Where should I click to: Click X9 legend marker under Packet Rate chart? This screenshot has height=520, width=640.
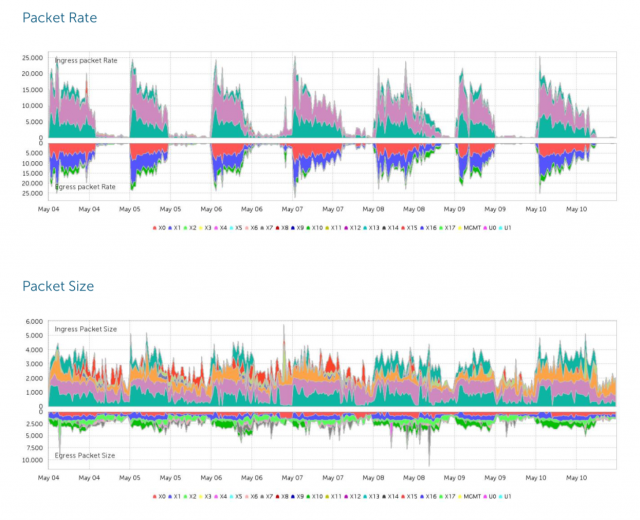tap(293, 228)
